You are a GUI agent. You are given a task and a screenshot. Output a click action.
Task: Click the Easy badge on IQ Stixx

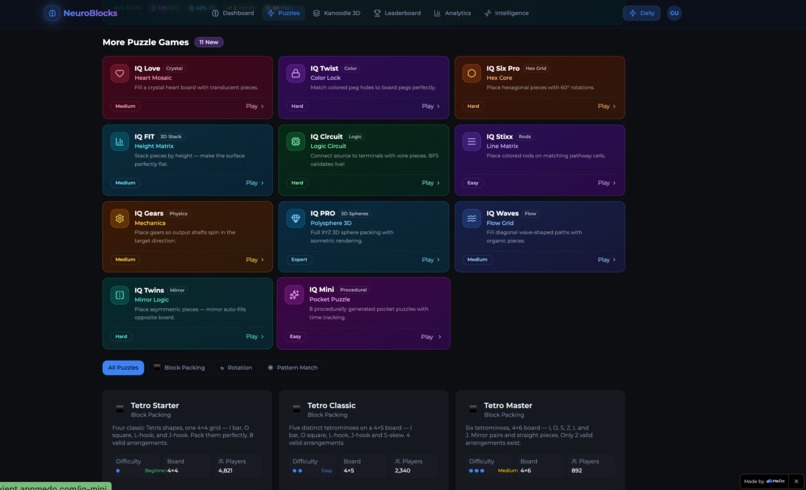473,183
